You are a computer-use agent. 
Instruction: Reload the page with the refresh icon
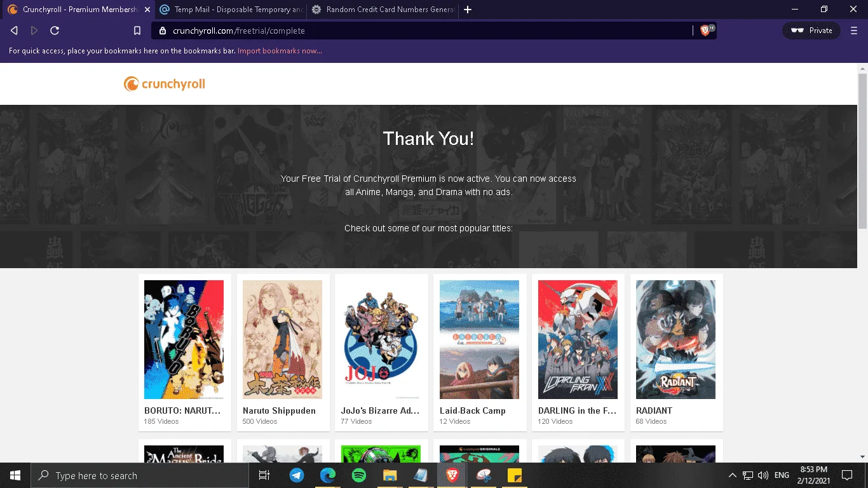coord(55,30)
